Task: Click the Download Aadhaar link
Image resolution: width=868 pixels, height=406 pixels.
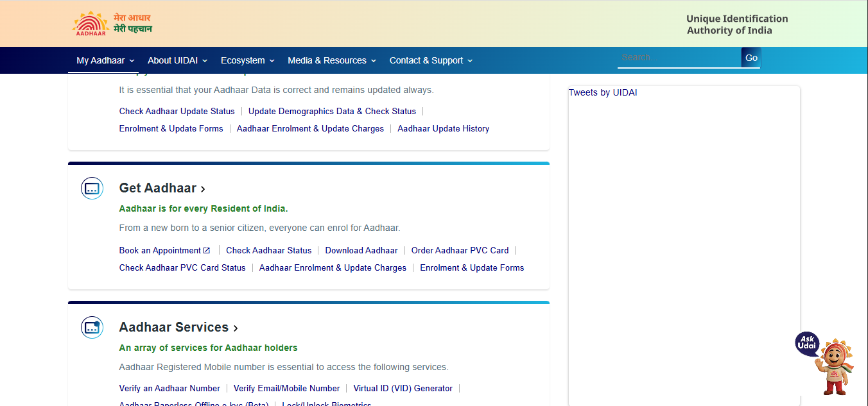Action: [361, 250]
